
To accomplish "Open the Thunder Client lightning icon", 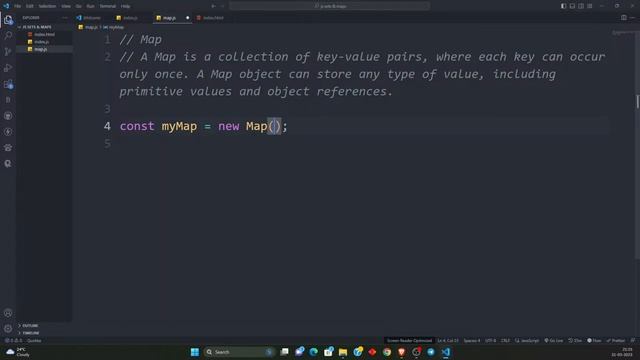I will 8,132.
